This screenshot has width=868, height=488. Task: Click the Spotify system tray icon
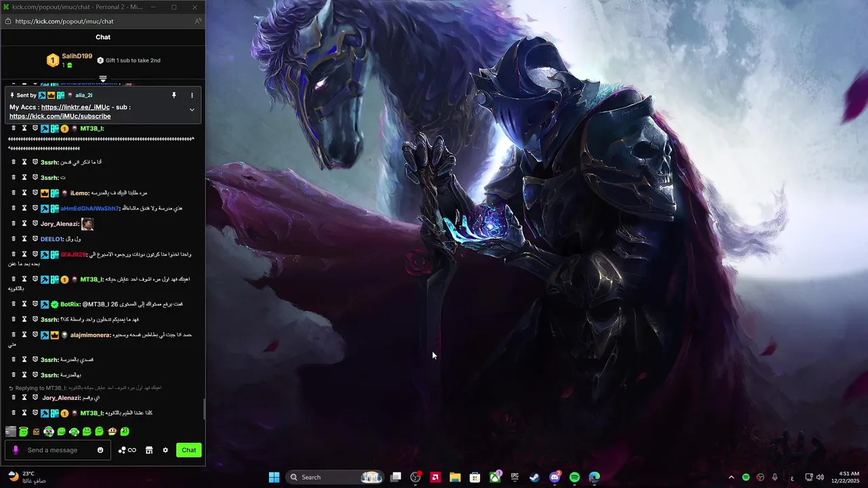pos(746,477)
